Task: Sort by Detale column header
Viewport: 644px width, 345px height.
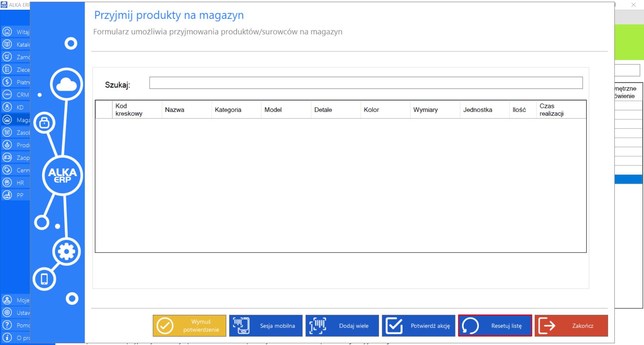Action: [x=336, y=110]
